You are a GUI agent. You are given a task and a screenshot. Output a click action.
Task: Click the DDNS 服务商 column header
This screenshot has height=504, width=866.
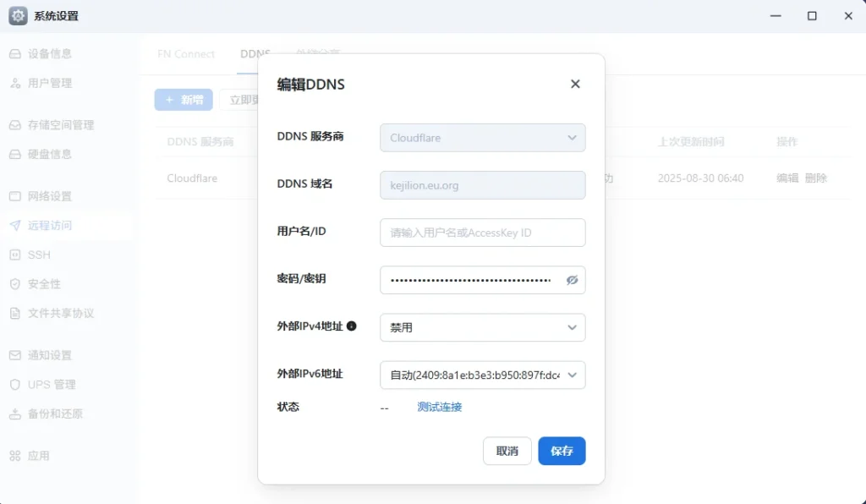[200, 142]
